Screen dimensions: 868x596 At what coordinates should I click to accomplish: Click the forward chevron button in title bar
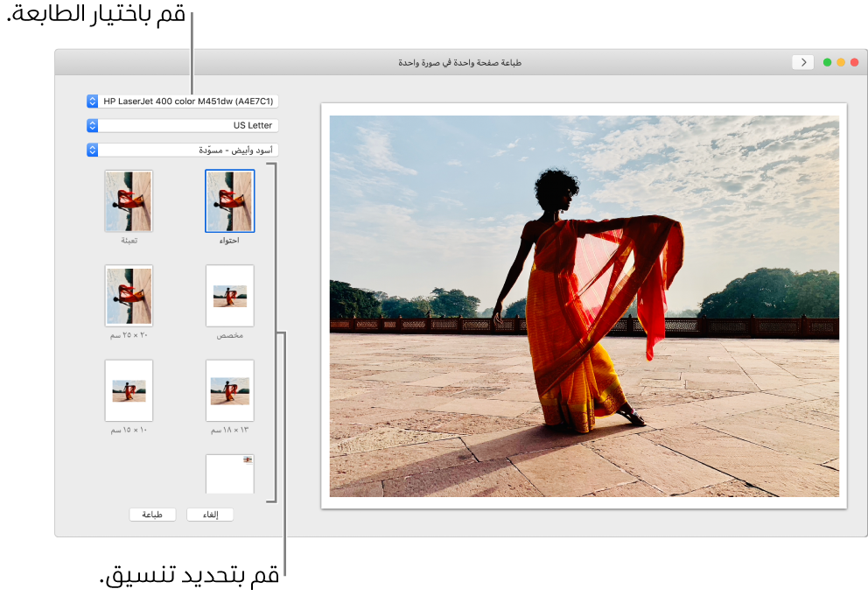pyautogui.click(x=802, y=62)
